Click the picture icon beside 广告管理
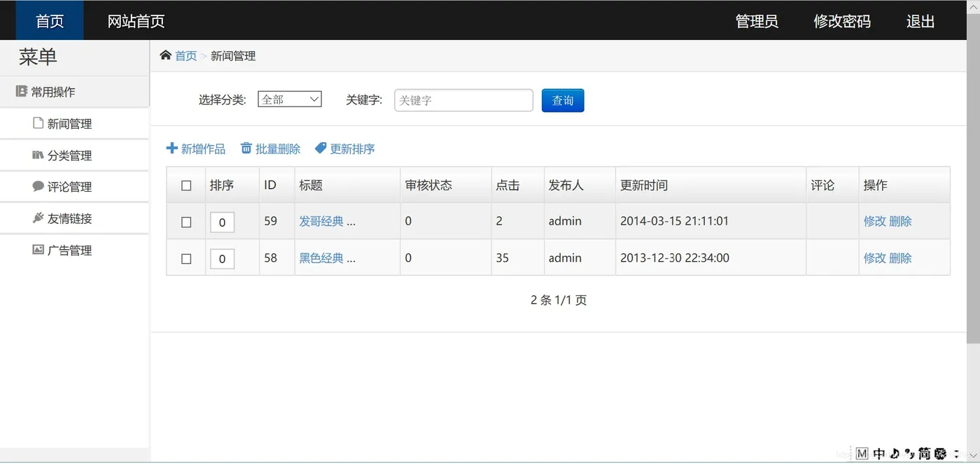This screenshot has width=980, height=464. click(38, 249)
